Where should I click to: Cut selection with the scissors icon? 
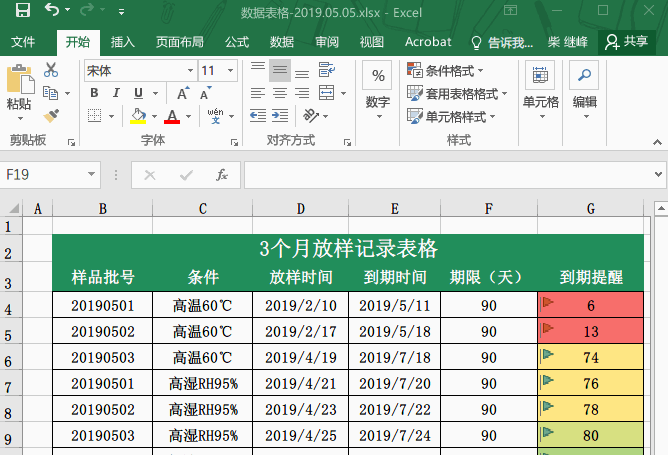pyautogui.click(x=51, y=70)
